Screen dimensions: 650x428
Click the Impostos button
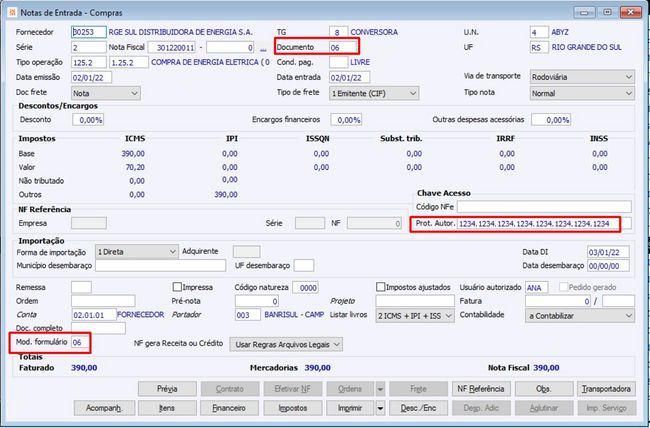coord(292,408)
